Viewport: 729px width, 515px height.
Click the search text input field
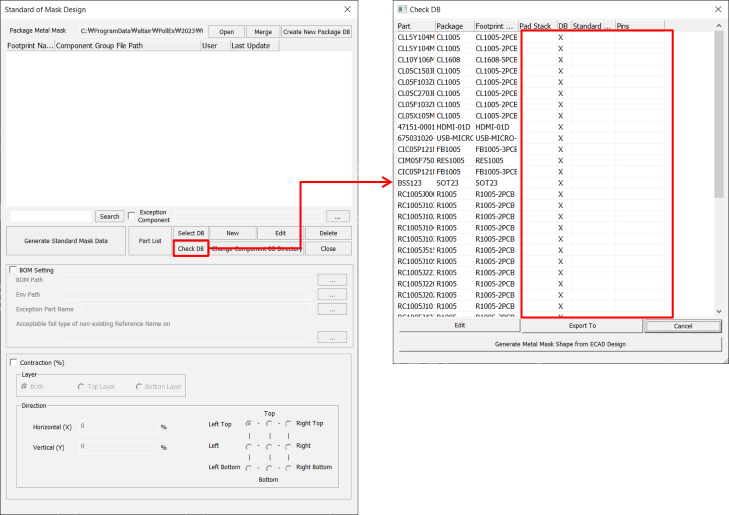pos(50,216)
